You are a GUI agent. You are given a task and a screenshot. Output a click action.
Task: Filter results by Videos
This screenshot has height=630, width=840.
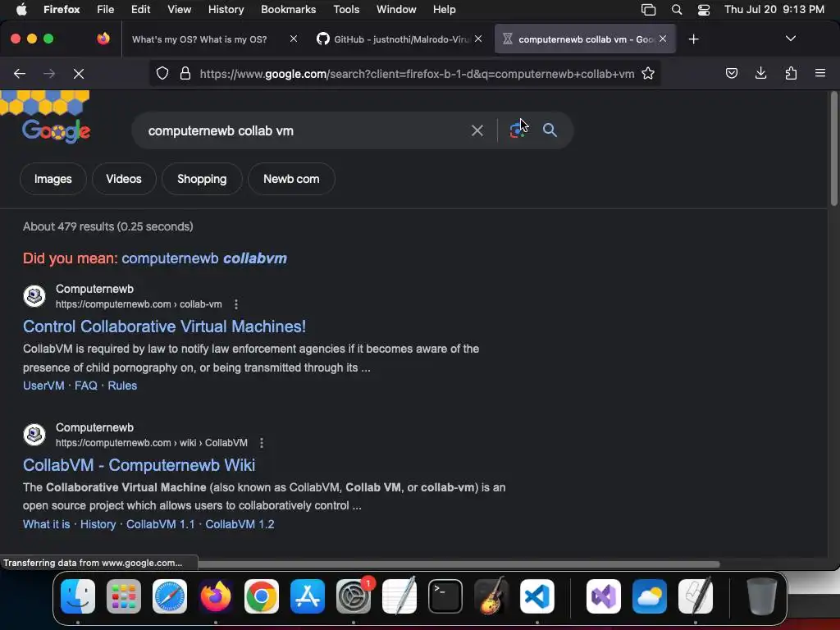click(124, 179)
